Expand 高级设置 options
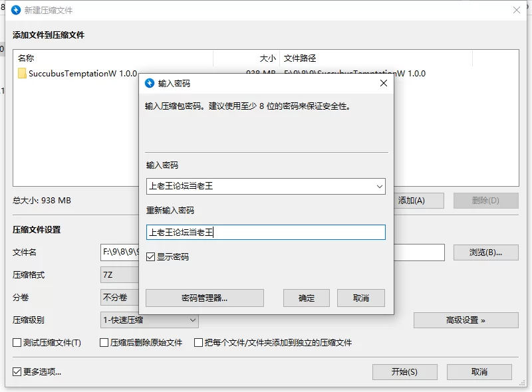This screenshot has height=392, width=532. click(466, 320)
